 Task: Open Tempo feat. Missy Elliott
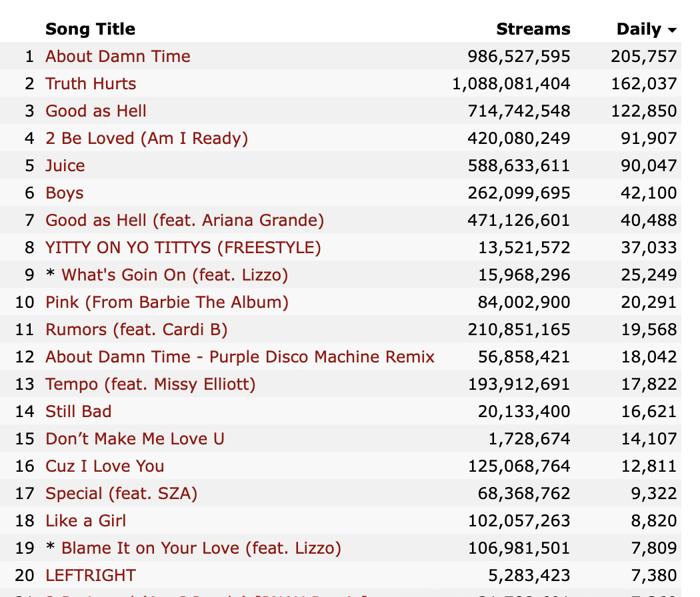[x=151, y=384]
